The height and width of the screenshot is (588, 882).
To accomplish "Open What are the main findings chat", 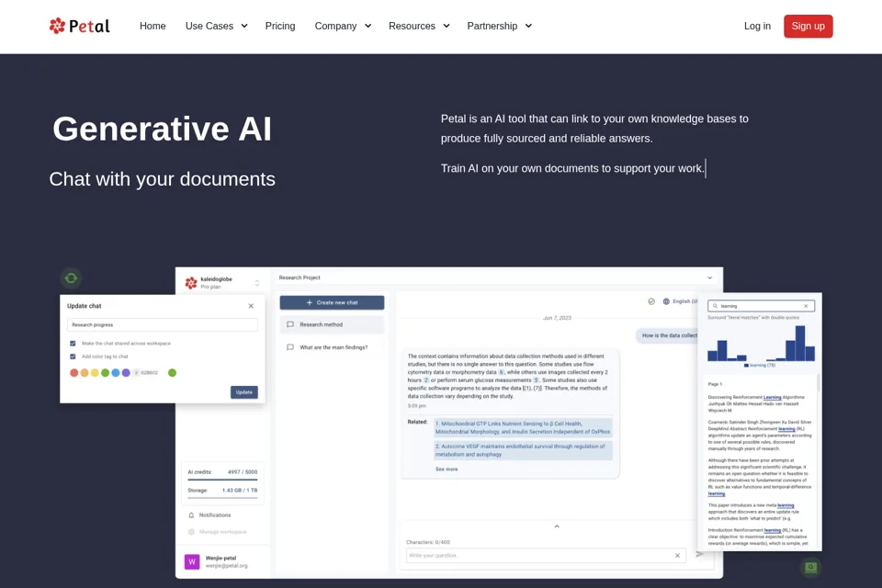I will pos(332,347).
